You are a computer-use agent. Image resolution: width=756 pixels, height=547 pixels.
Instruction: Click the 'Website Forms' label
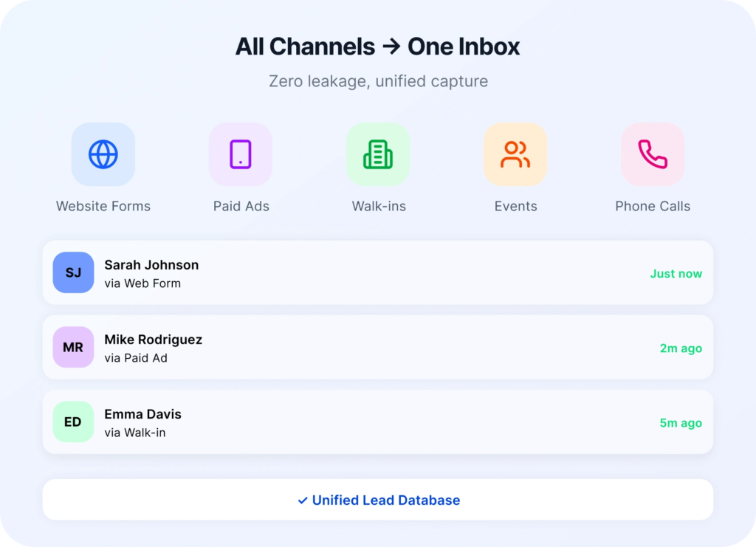coord(103,206)
